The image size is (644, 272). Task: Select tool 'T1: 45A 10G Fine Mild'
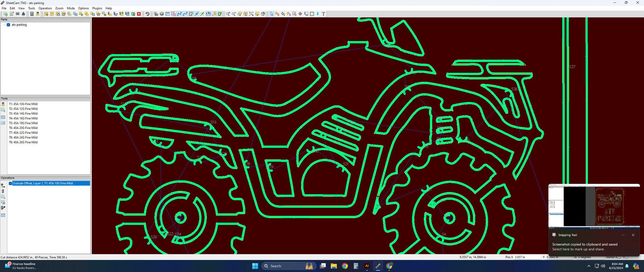tap(23, 104)
